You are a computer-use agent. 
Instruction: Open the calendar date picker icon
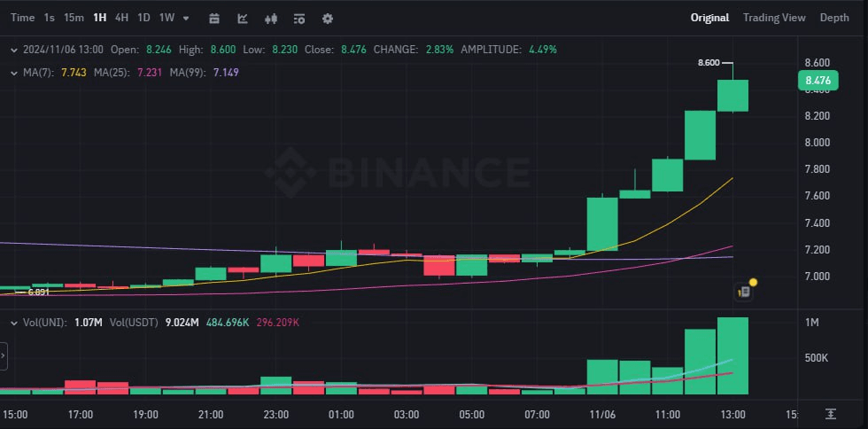point(214,18)
